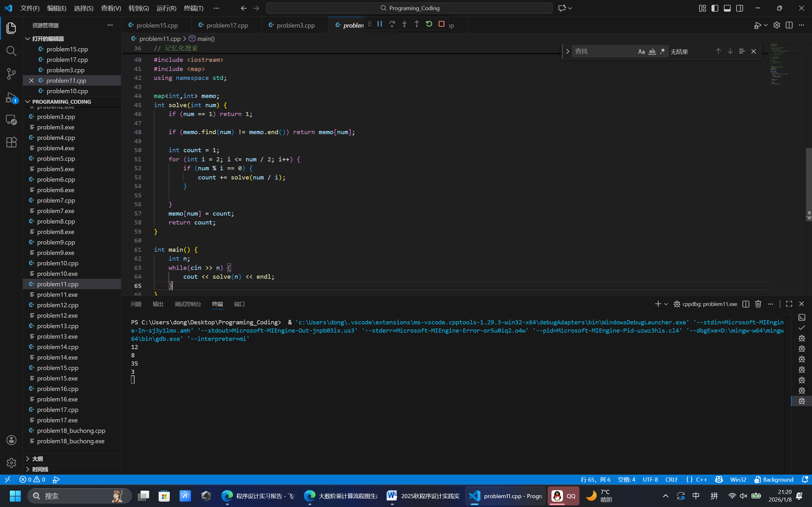
Task: Open problem18_buchong.cpp in the explorer
Action: tap(71, 431)
